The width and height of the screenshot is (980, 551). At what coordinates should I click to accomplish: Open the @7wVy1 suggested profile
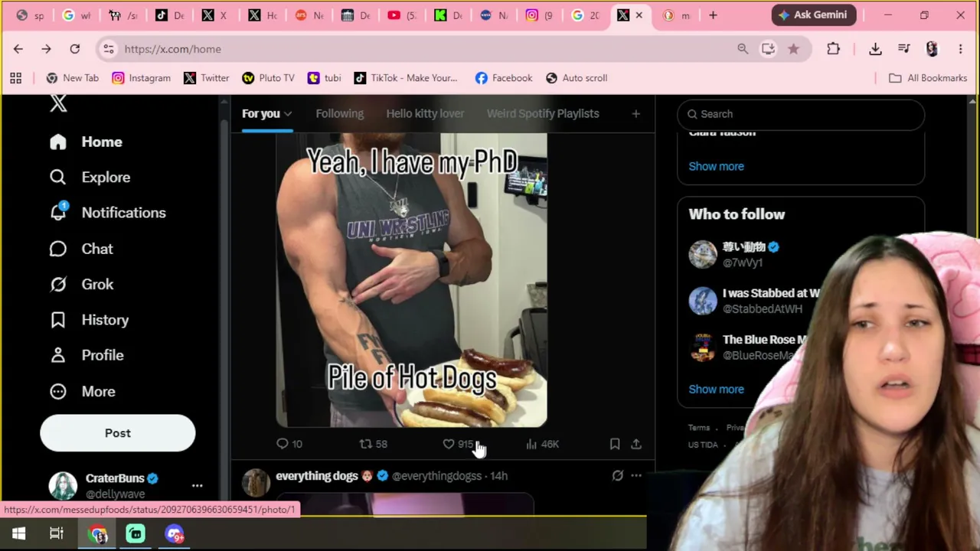pos(743,262)
